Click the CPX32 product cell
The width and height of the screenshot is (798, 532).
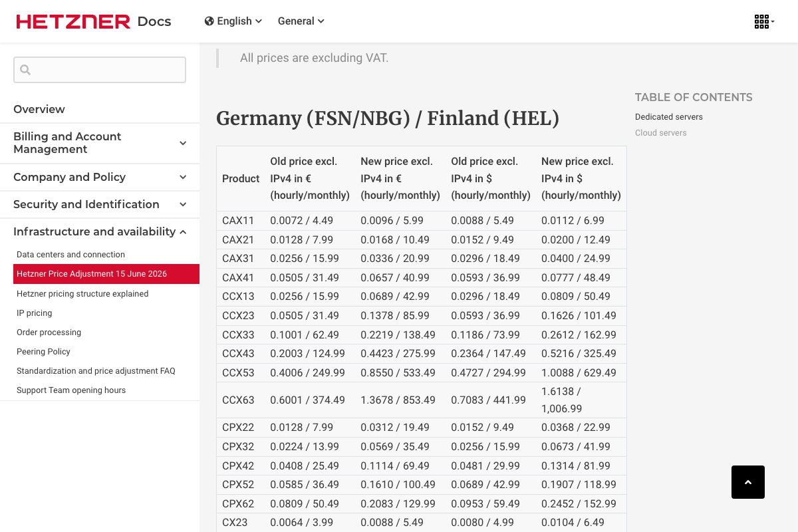(241, 446)
